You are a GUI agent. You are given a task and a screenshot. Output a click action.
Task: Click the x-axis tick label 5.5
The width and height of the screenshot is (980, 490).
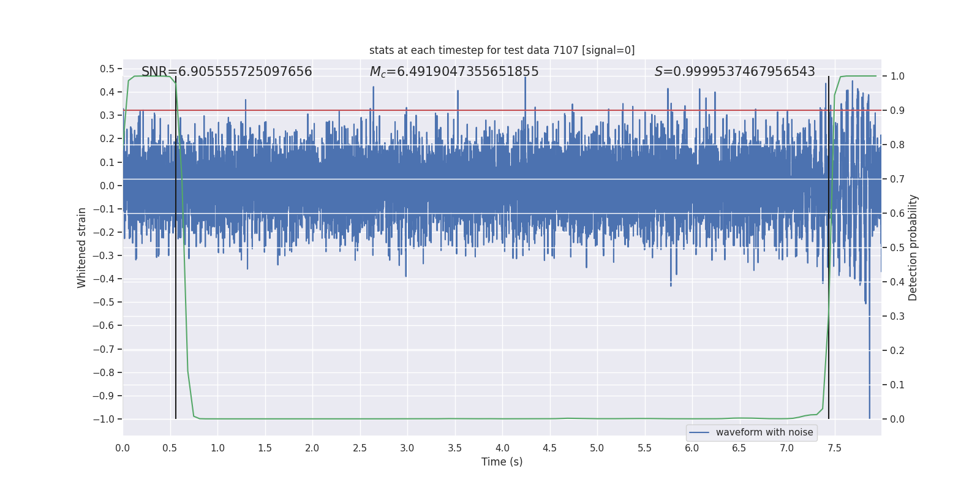644,448
